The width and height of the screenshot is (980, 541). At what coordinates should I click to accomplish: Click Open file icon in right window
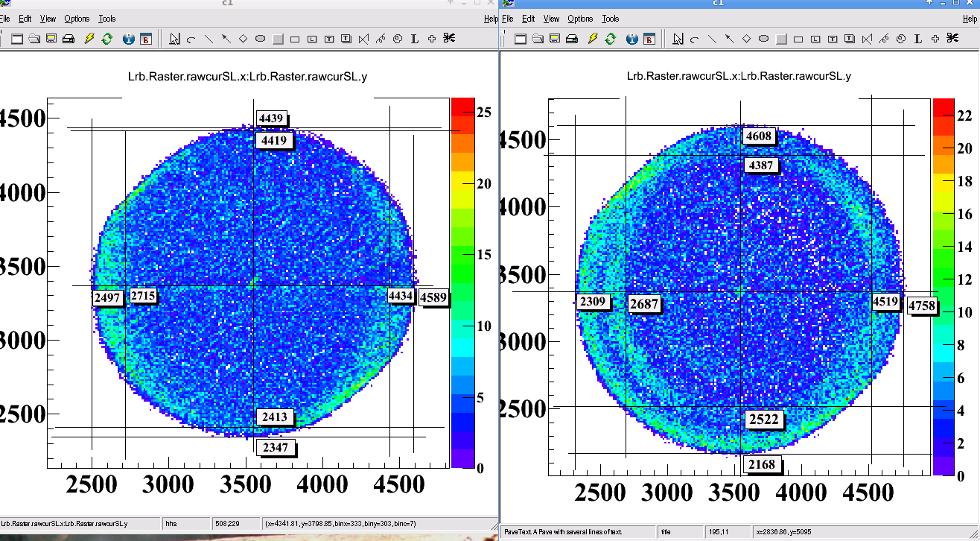pos(538,39)
